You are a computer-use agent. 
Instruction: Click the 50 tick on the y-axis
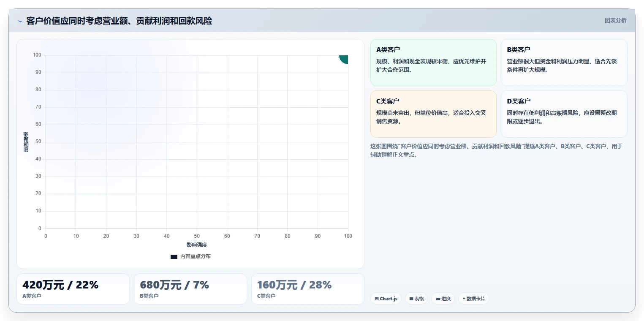(38, 141)
